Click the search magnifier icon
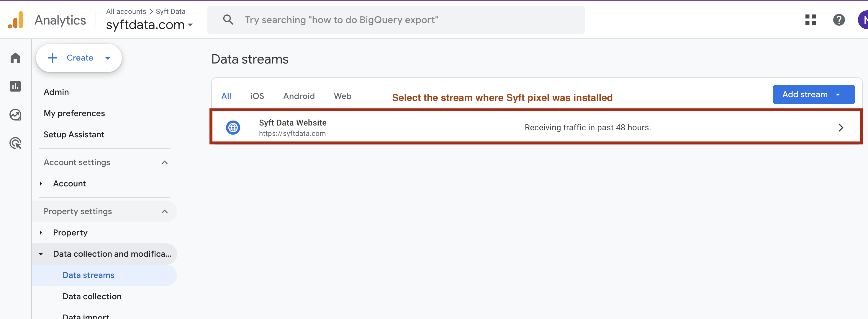 coord(228,20)
